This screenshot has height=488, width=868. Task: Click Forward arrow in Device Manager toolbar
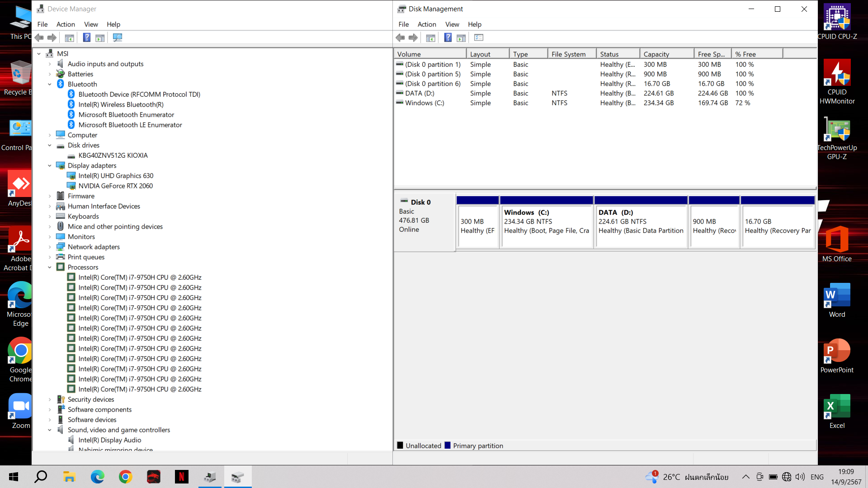[52, 38]
